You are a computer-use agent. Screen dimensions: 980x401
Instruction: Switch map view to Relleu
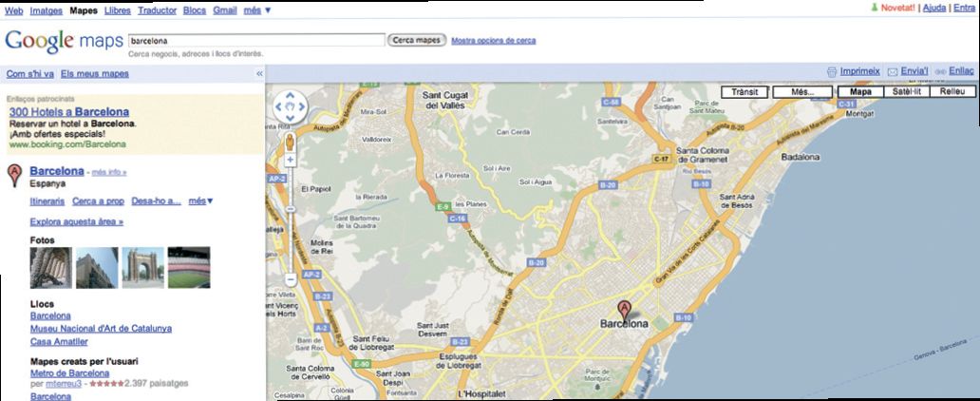[x=952, y=92]
